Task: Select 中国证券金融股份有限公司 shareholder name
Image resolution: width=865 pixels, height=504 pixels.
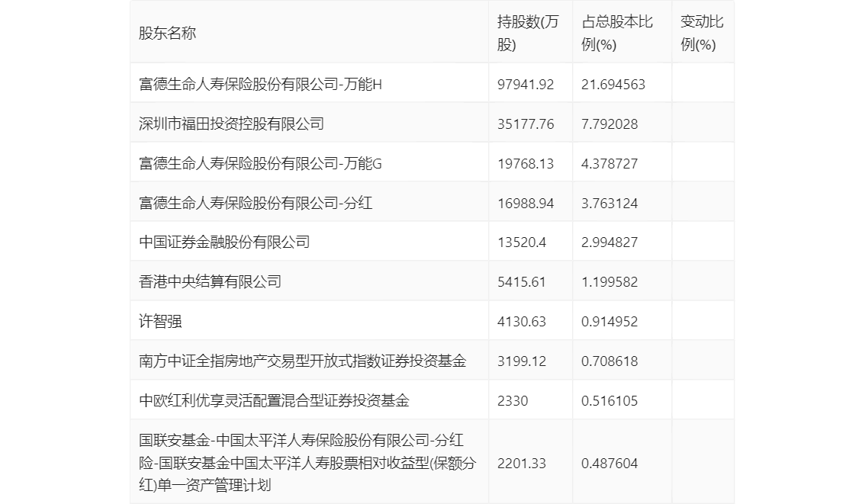Action: tap(224, 242)
